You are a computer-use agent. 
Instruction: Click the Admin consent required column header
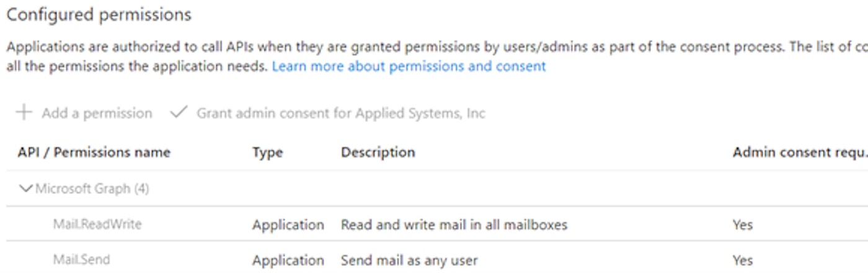pos(799,153)
